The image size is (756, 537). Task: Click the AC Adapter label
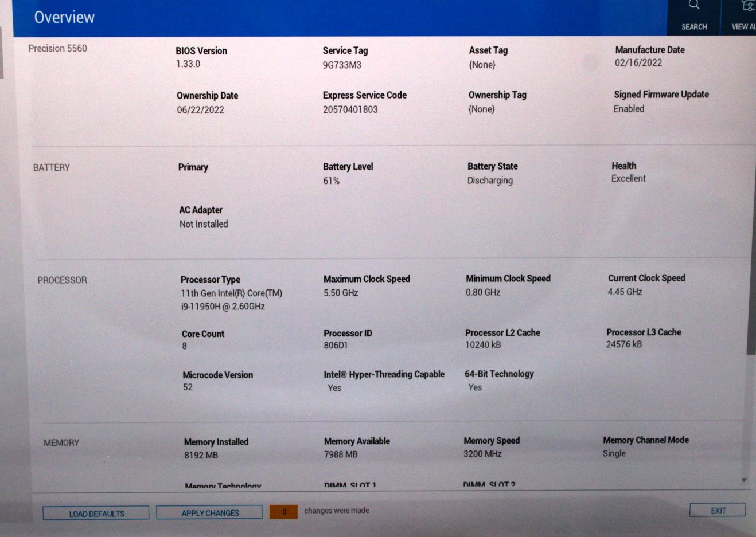[201, 210]
